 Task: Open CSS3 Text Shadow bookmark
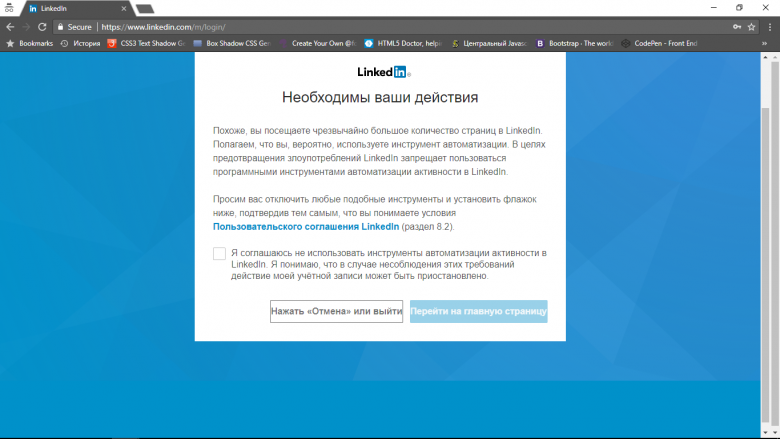point(146,43)
